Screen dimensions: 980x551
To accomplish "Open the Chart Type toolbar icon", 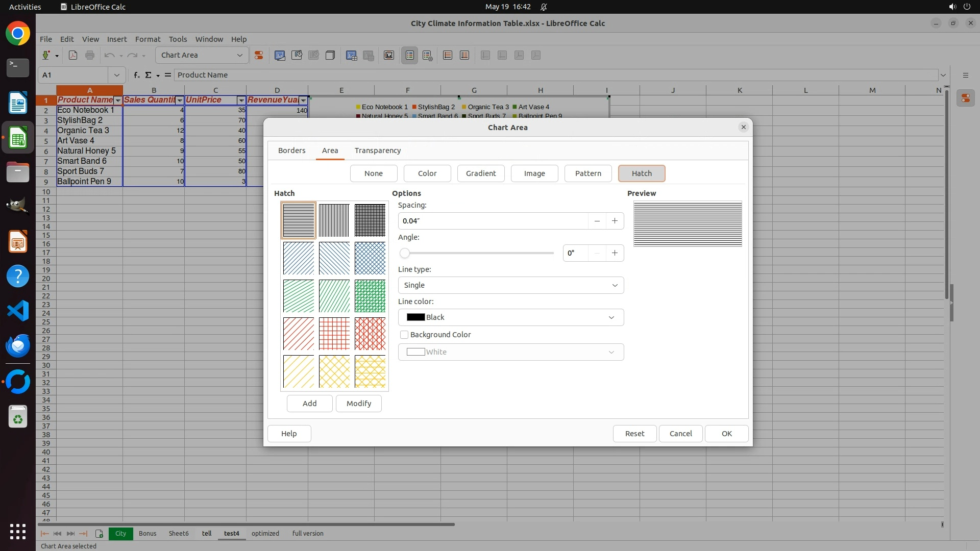I will (x=280, y=55).
